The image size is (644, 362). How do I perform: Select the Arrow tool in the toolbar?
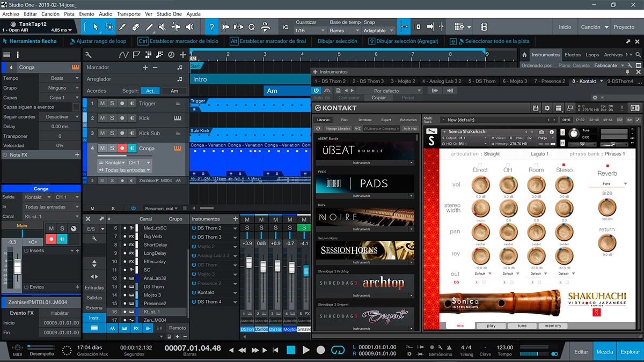click(96, 27)
